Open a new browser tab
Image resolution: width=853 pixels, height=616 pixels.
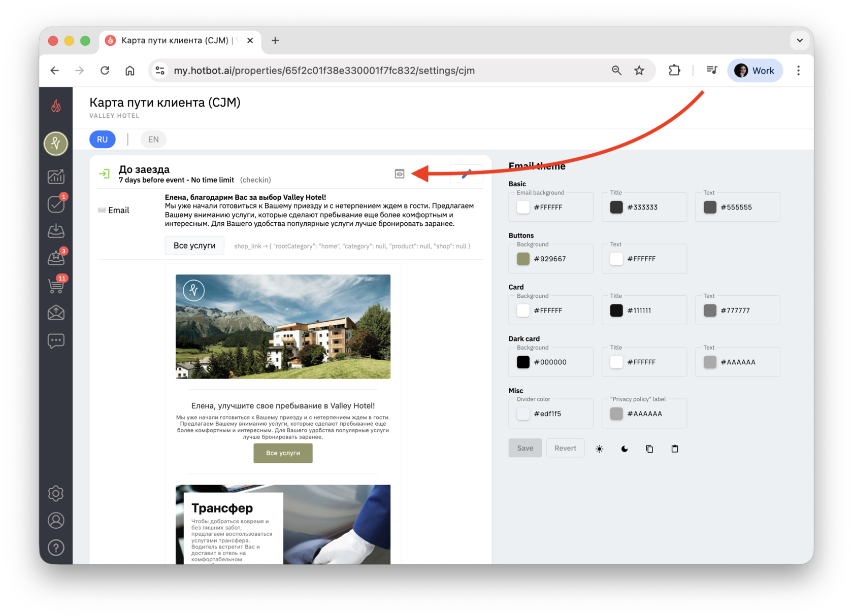275,41
